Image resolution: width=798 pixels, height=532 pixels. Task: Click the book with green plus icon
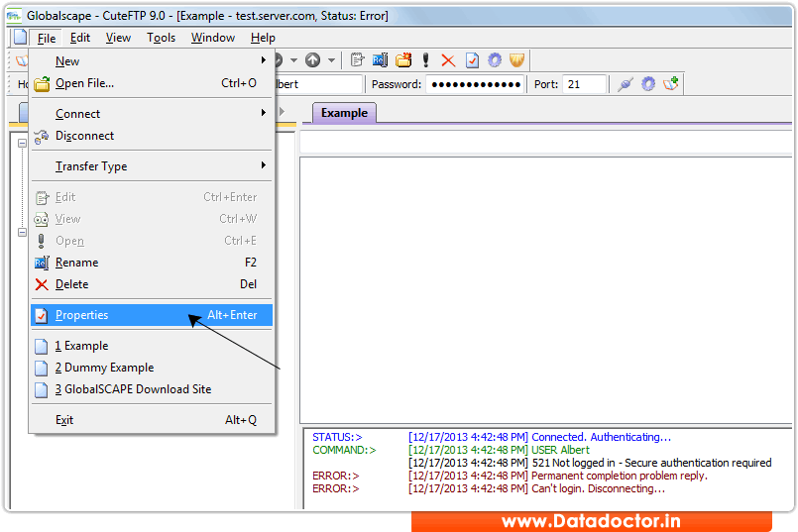pos(671,84)
